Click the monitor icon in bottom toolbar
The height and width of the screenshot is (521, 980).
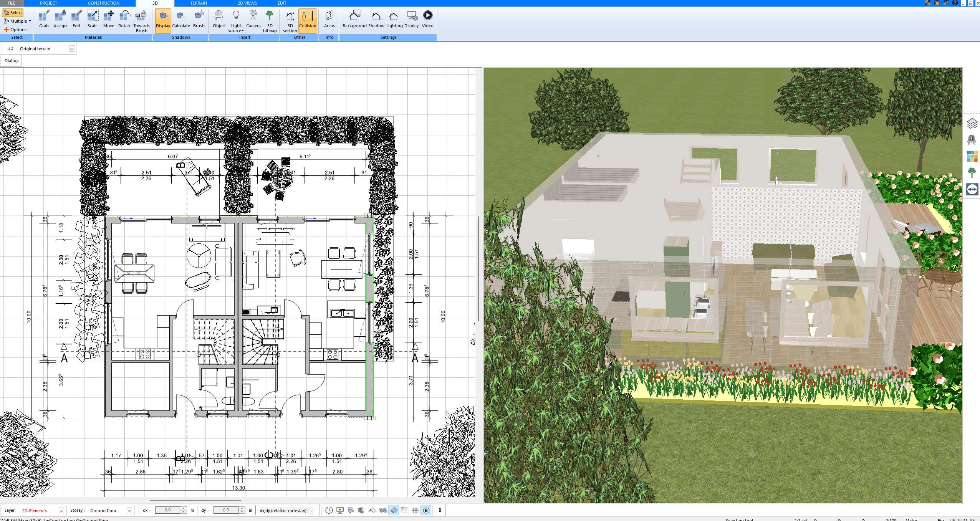[x=339, y=510]
